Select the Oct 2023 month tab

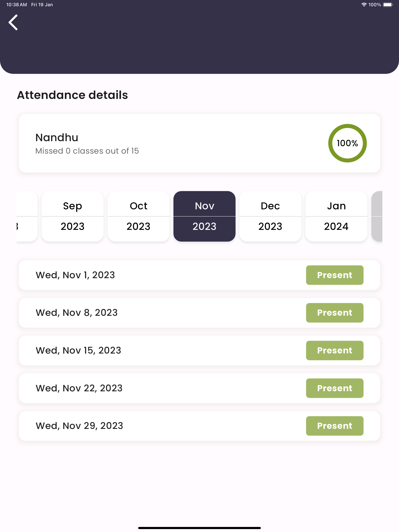click(x=138, y=216)
